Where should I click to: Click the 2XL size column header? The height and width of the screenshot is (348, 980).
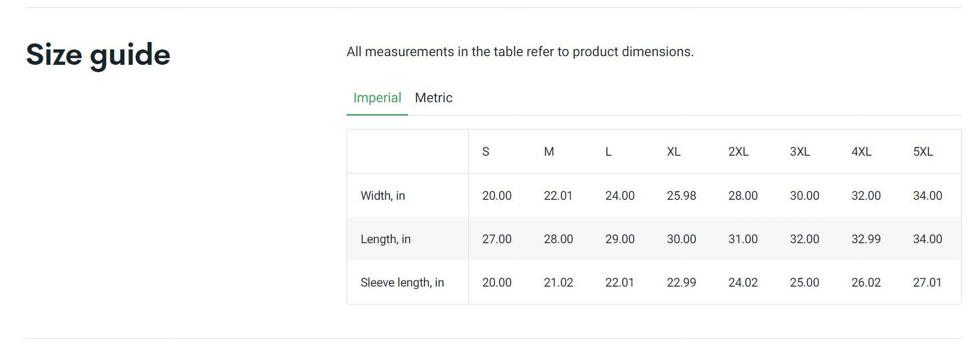[x=738, y=152]
